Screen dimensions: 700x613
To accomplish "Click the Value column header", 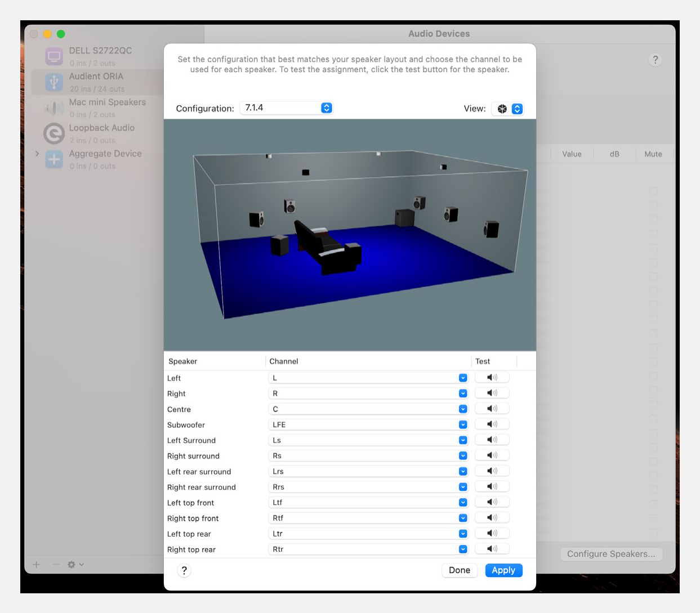I will pos(572,154).
